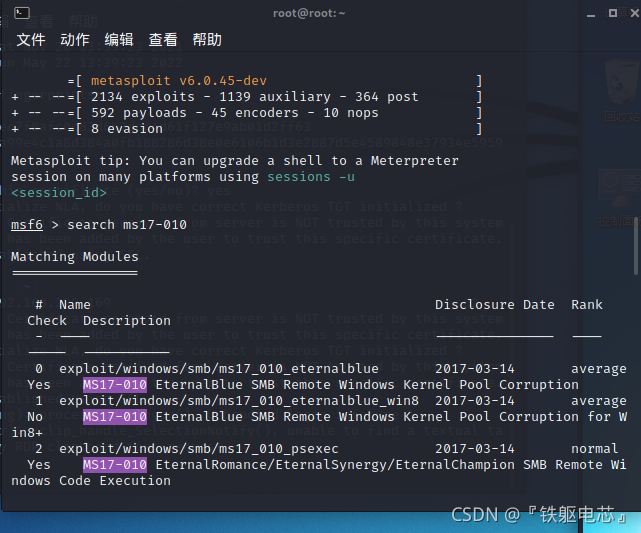Click root@root:~ window title
This screenshot has width=641, height=533.
309,13
